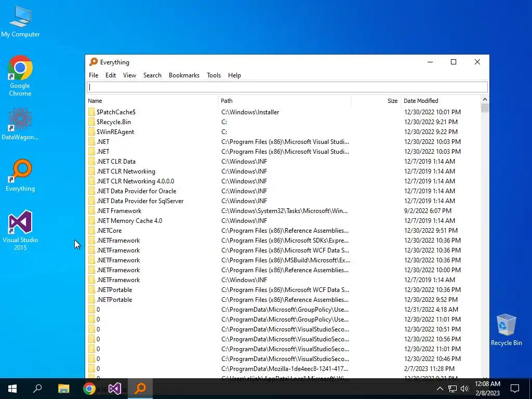Screen dimensions: 532x399
Task: Select the 0 folder modified 12/30/2022 10:46 PM
Action: (x=283, y=359)
